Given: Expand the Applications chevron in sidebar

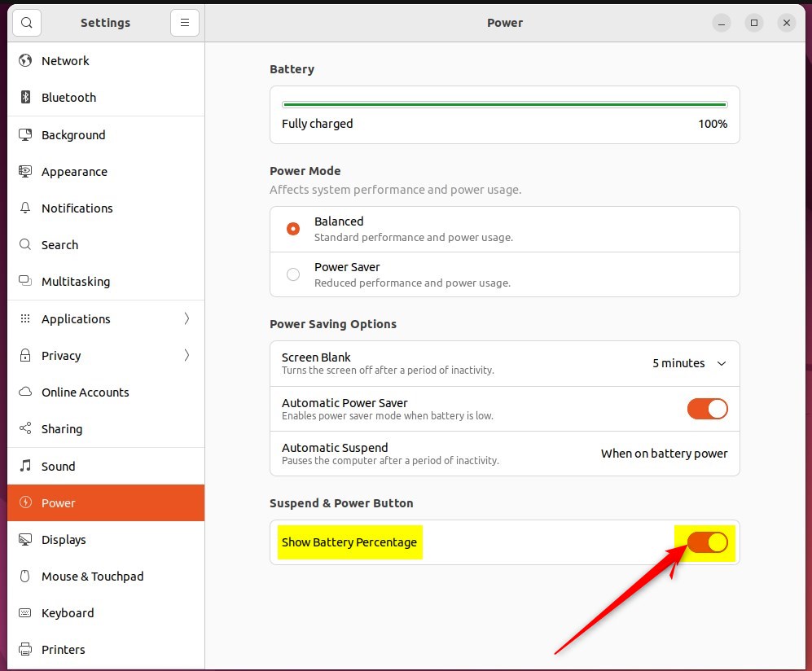Looking at the screenshot, I should pos(187,318).
